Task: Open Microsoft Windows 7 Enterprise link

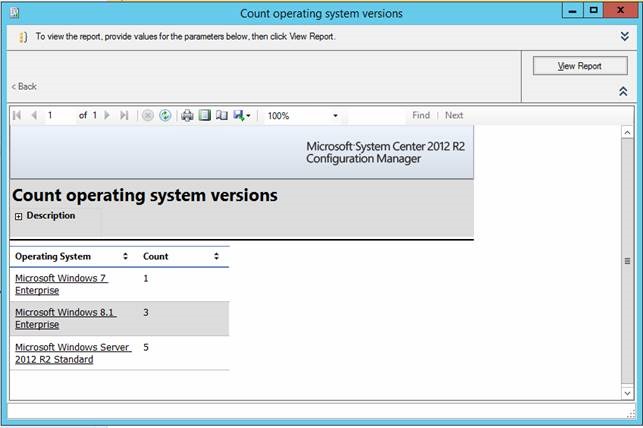Action: pyautogui.click(x=61, y=284)
